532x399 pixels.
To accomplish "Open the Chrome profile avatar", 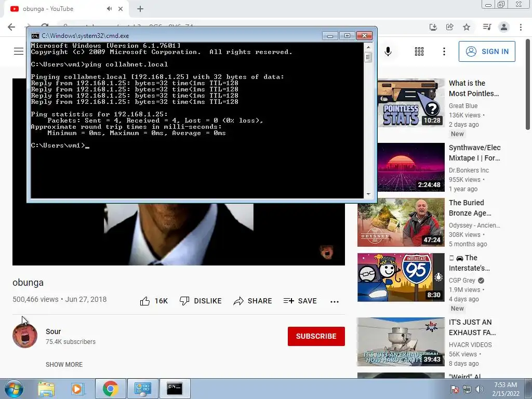I will 504,27.
